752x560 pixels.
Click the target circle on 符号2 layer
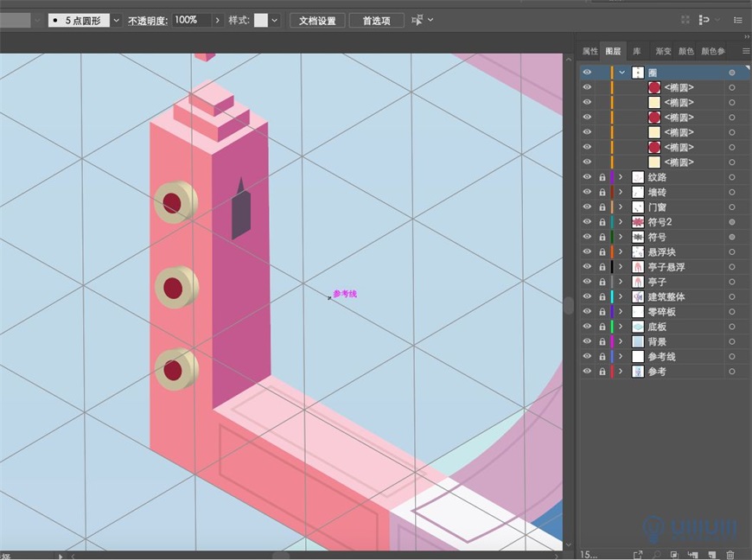(733, 221)
